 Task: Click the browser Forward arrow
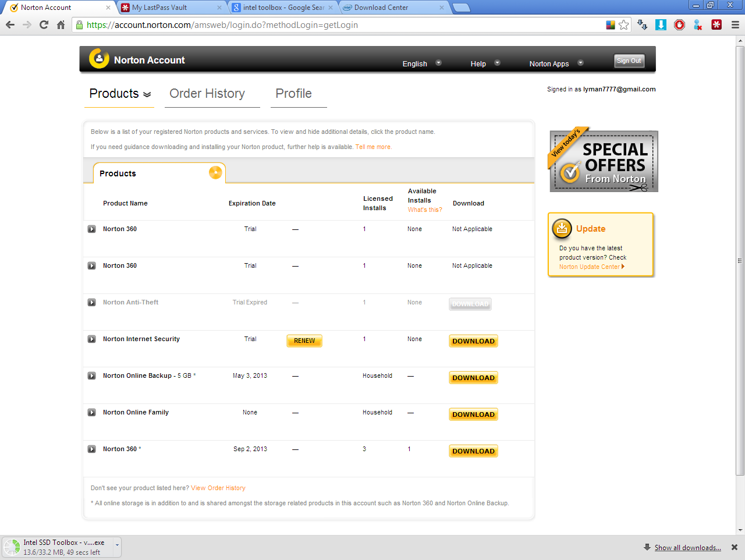[x=27, y=24]
